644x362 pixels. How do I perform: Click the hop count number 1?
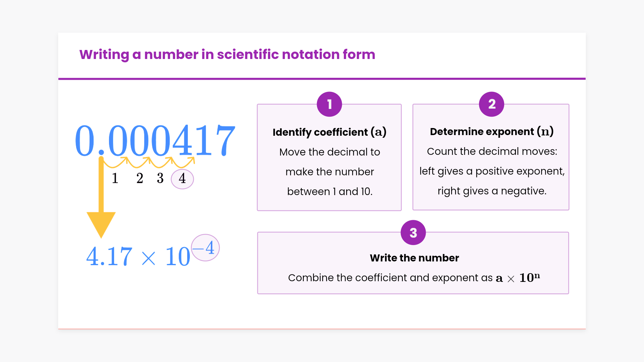tap(115, 178)
